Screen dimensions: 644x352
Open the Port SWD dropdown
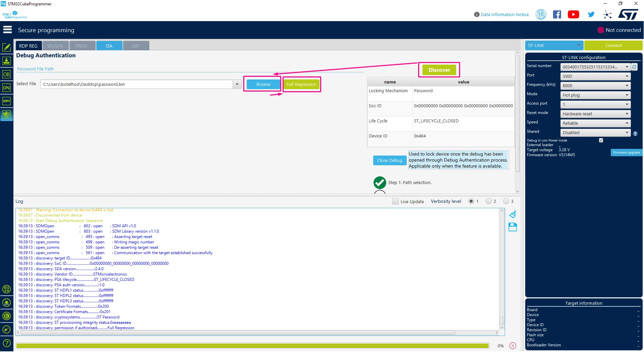[x=595, y=76]
